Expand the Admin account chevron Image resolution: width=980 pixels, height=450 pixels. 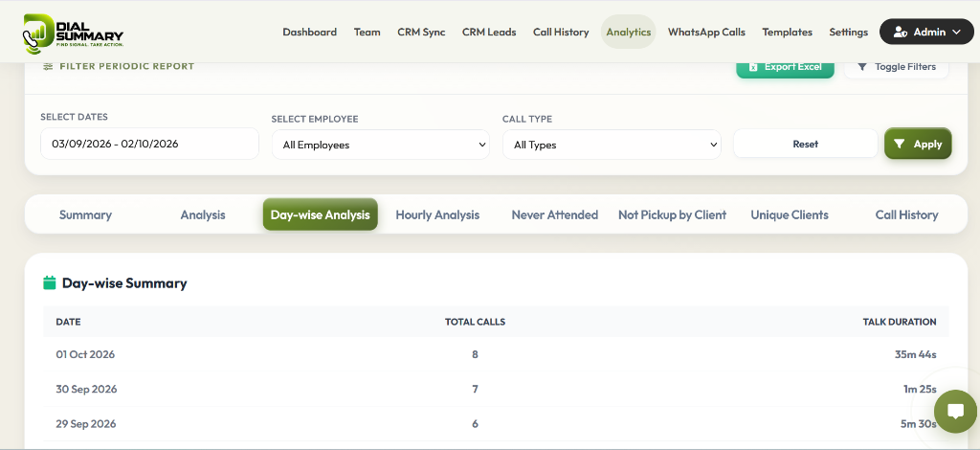coord(956,32)
